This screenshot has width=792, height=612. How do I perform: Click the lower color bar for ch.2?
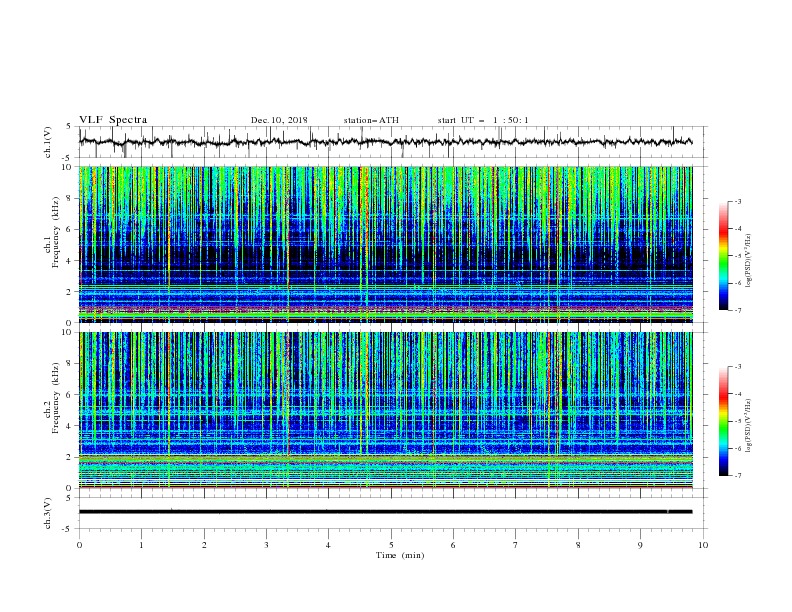click(723, 421)
